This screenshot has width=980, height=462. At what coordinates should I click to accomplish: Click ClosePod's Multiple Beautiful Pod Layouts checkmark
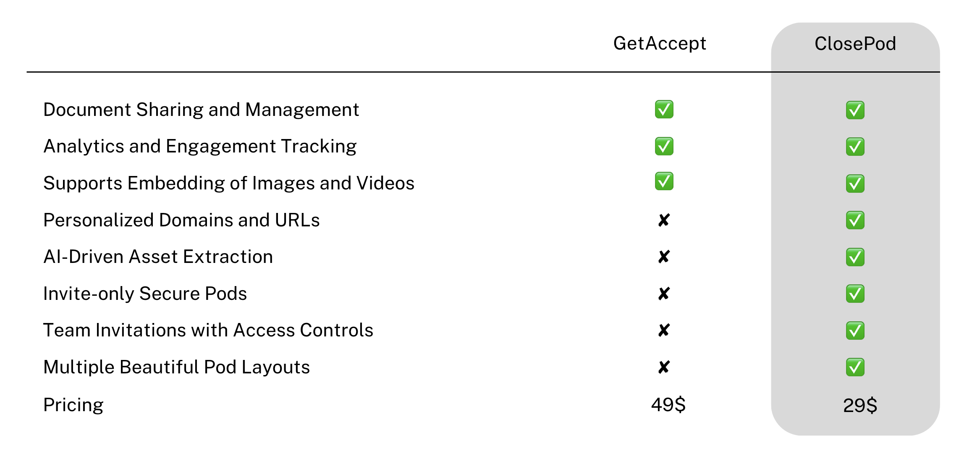[x=855, y=367]
